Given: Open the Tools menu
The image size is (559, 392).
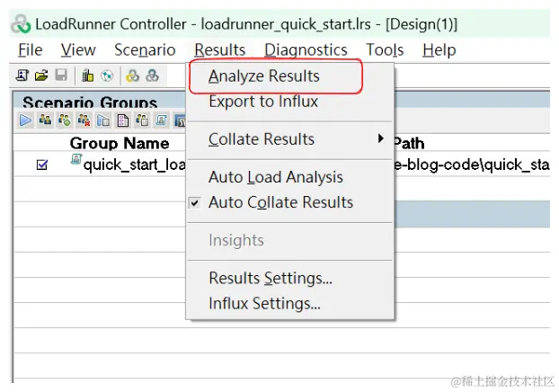Looking at the screenshot, I should tap(385, 50).
